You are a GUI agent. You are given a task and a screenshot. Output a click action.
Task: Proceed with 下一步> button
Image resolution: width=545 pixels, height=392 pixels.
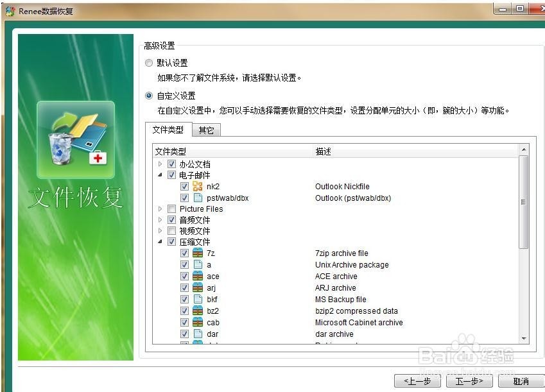(469, 381)
